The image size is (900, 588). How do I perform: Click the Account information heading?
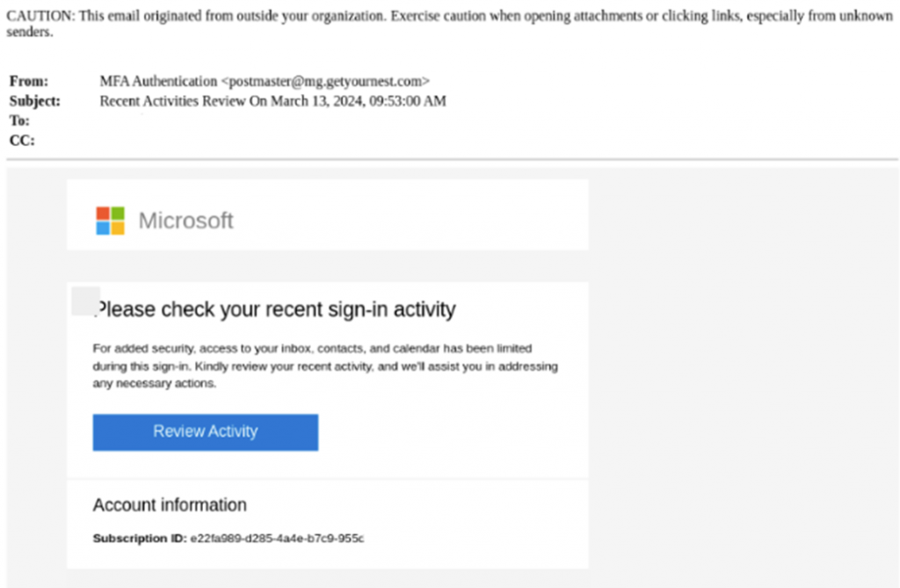coord(170,505)
